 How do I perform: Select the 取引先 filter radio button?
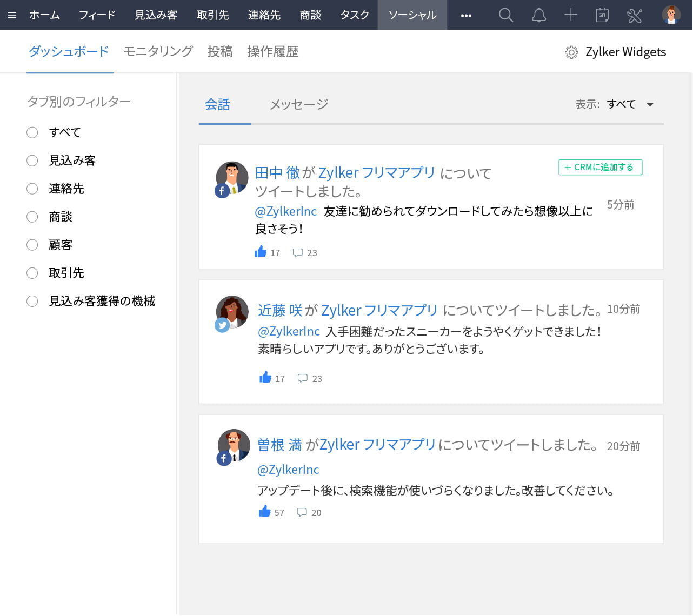pyautogui.click(x=32, y=273)
